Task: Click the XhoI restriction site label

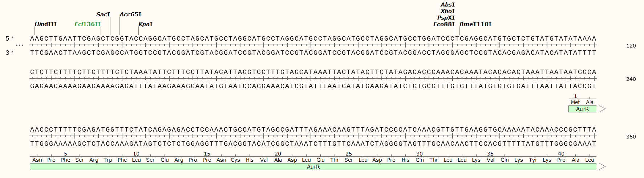Action: 447,11
